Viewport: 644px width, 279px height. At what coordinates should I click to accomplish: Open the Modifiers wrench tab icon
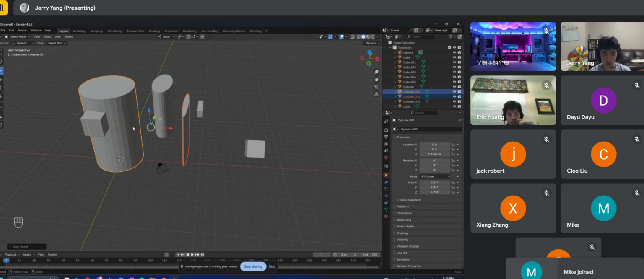coord(386,182)
